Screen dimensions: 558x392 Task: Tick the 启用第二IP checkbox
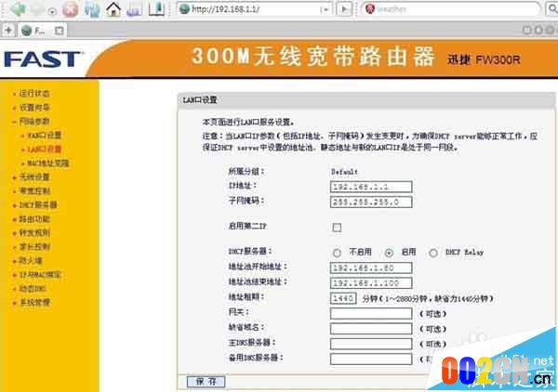(337, 227)
